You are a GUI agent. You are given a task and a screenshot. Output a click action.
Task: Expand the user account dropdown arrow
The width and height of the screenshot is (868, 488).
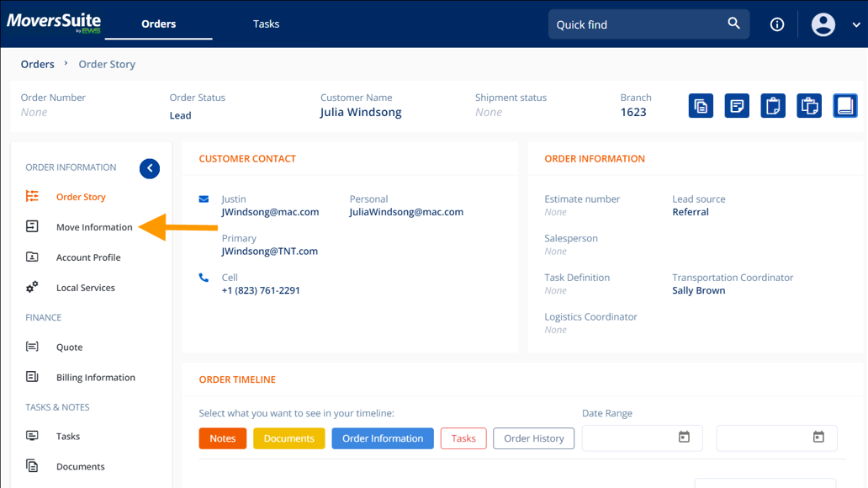click(856, 25)
